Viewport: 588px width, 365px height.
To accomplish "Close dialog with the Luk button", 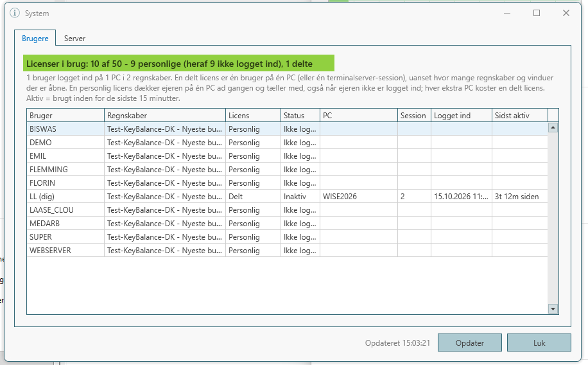I will [x=539, y=343].
